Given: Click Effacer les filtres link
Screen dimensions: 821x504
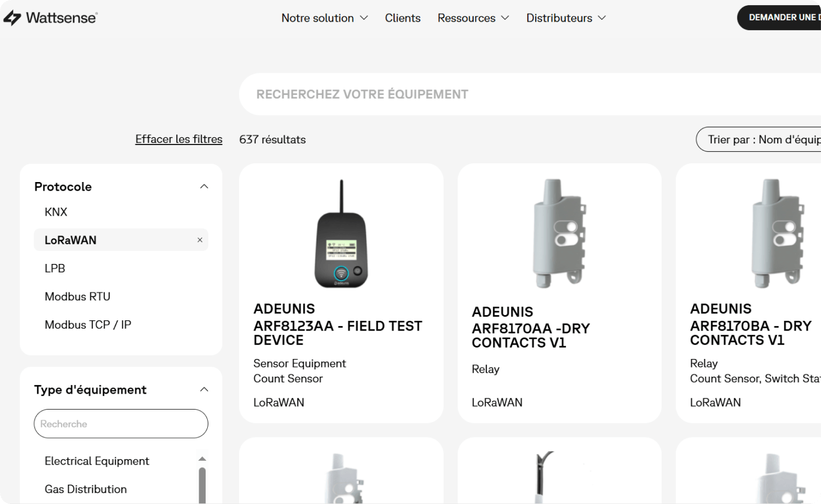Looking at the screenshot, I should click(179, 139).
